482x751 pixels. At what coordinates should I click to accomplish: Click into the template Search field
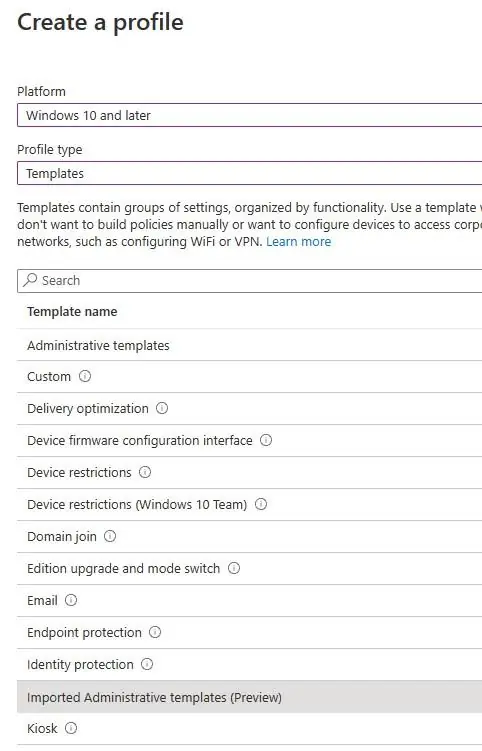coord(250,281)
